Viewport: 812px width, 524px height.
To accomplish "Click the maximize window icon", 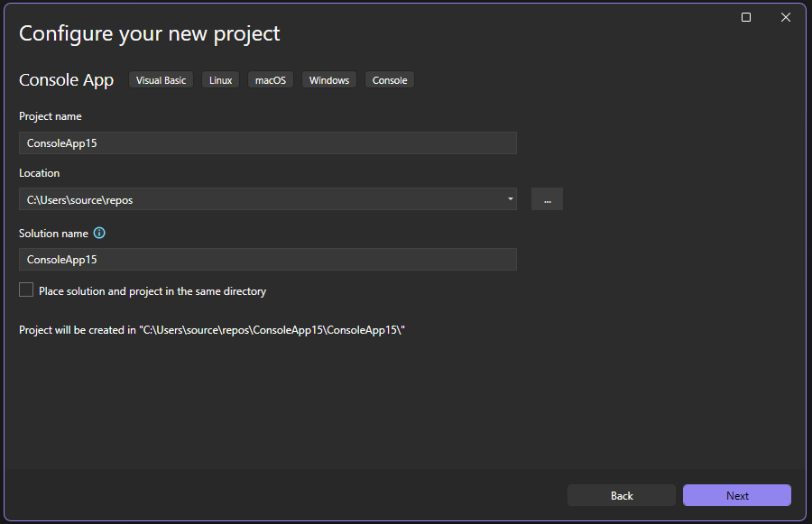I will click(x=745, y=16).
